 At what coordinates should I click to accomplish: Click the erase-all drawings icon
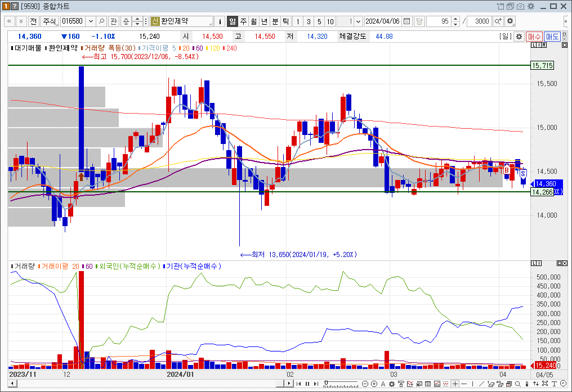click(x=500, y=384)
